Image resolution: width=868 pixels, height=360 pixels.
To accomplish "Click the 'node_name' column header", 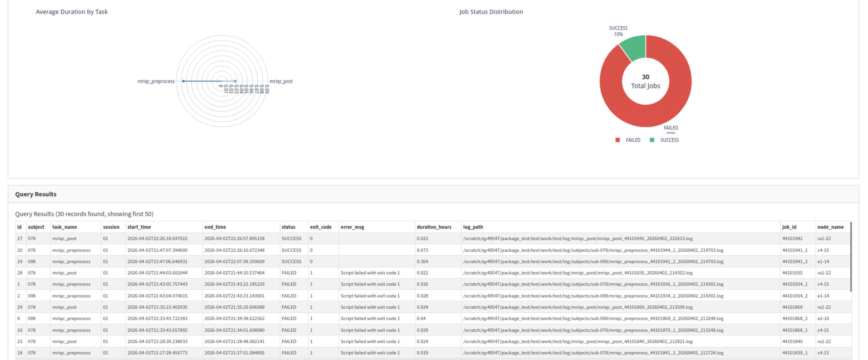I will coord(831,227).
